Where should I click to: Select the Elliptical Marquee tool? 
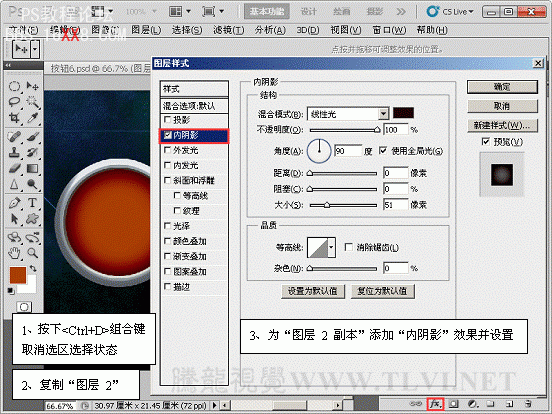14,87
